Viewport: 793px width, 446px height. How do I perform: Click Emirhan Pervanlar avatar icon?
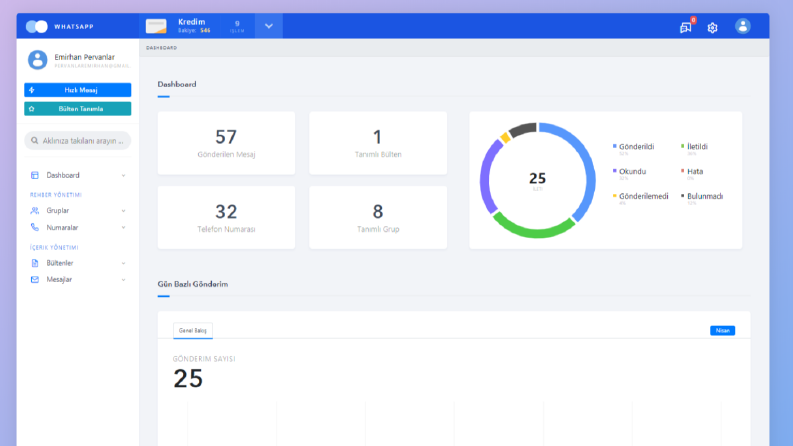[x=37, y=60]
